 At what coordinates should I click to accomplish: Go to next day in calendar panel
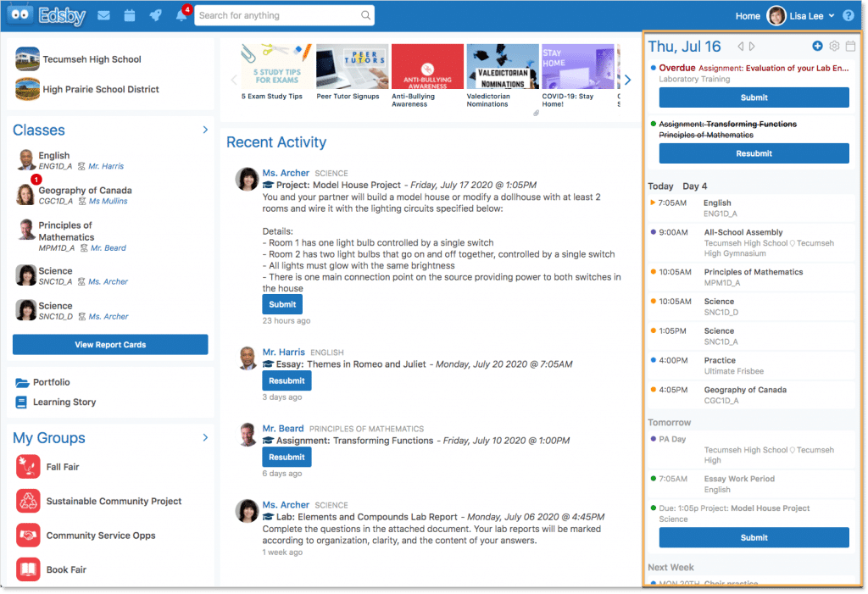[752, 47]
